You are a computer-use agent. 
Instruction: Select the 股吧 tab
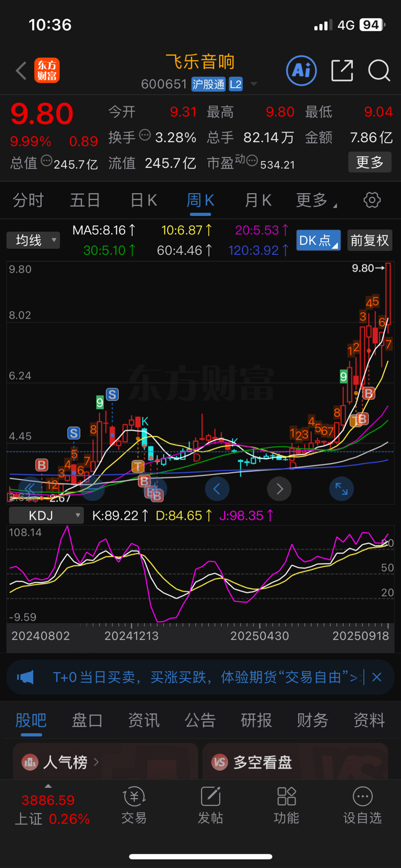tap(31, 720)
